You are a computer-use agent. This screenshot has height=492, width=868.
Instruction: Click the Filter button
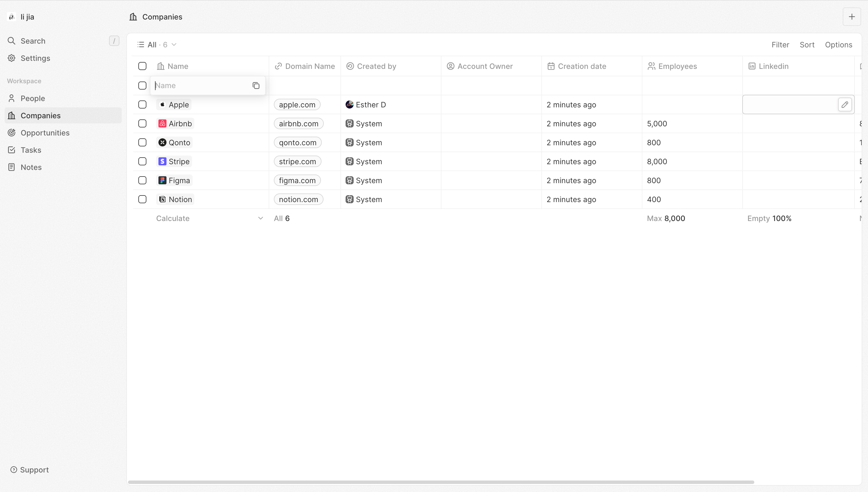point(780,44)
